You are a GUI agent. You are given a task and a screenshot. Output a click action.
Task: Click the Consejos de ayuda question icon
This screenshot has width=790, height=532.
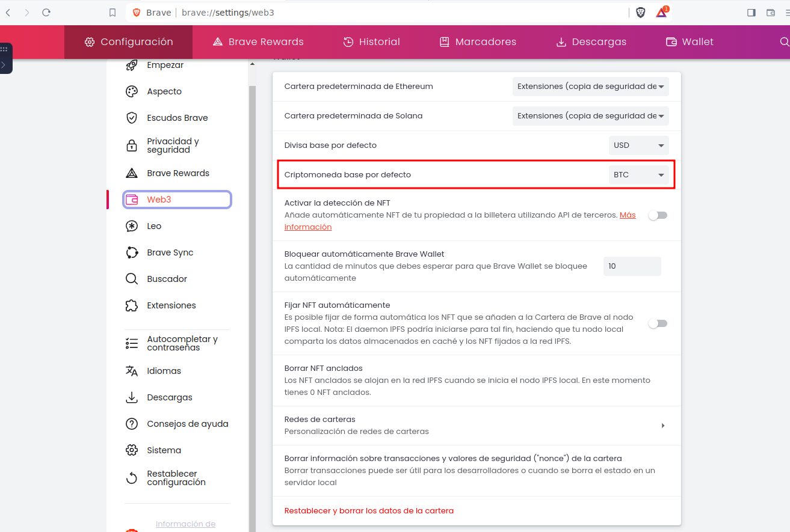[x=132, y=424]
